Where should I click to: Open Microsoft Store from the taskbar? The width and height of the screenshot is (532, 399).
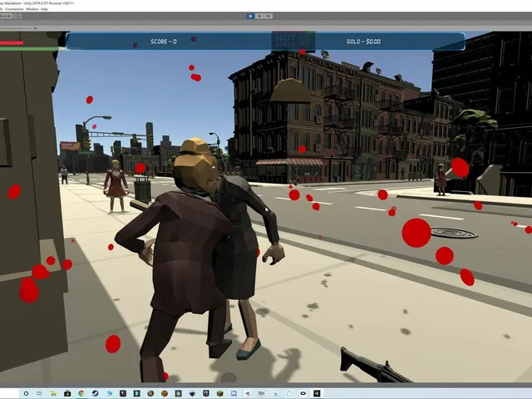(67, 393)
